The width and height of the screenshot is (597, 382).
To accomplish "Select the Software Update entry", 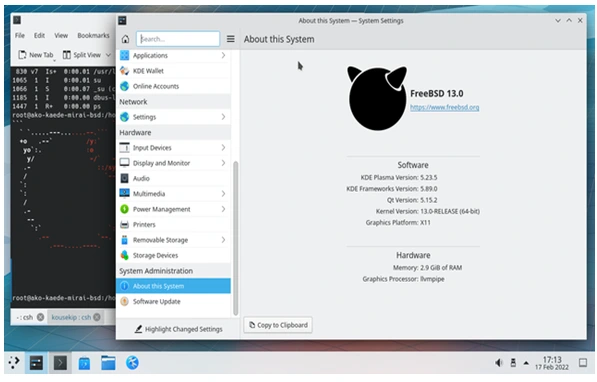I will click(173, 301).
